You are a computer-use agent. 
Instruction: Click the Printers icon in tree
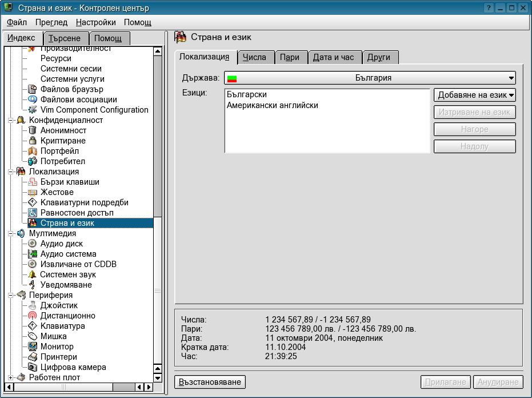tap(33, 357)
